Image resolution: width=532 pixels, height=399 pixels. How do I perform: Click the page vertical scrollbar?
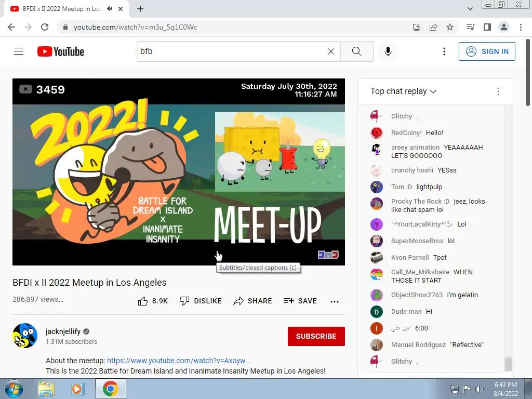(x=528, y=73)
